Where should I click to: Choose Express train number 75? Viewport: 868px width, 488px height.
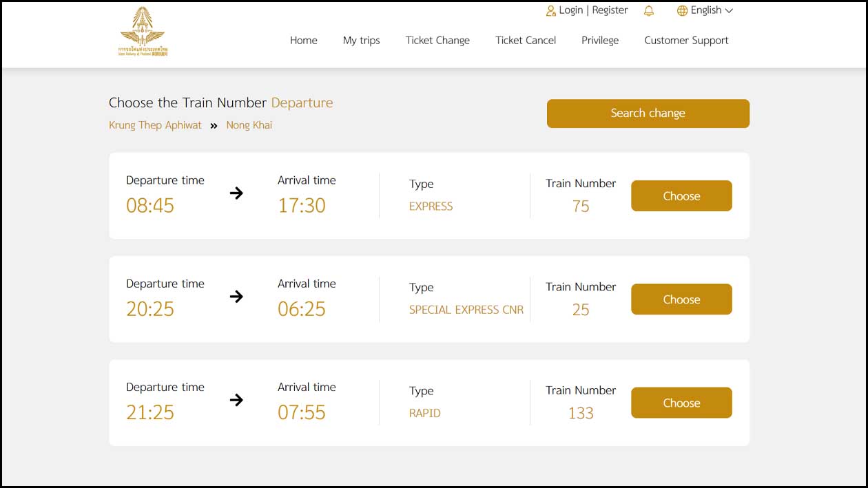pos(681,196)
